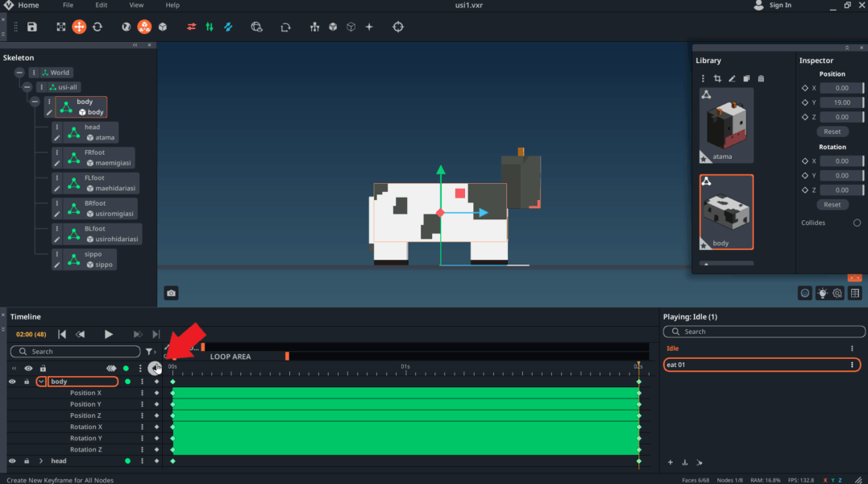Click the multi-keyframe diamonds icon in timeline header
The height and width of the screenshot is (484, 868).
point(111,369)
